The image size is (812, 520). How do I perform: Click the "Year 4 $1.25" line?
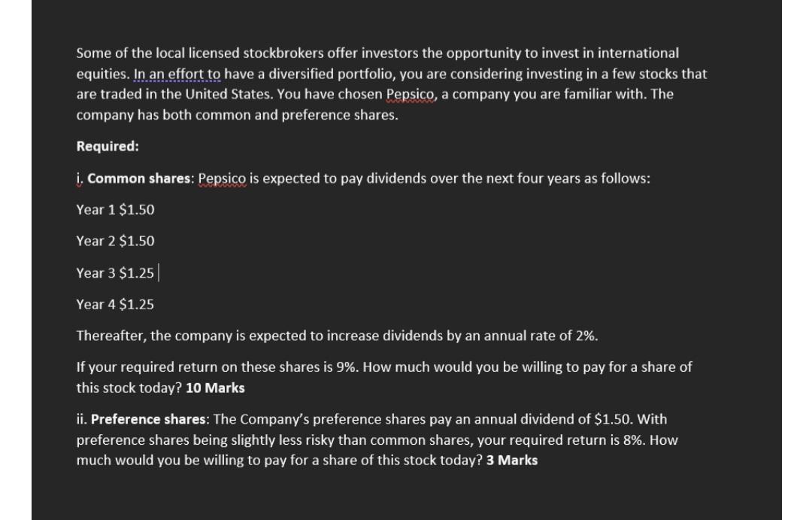[115, 304]
